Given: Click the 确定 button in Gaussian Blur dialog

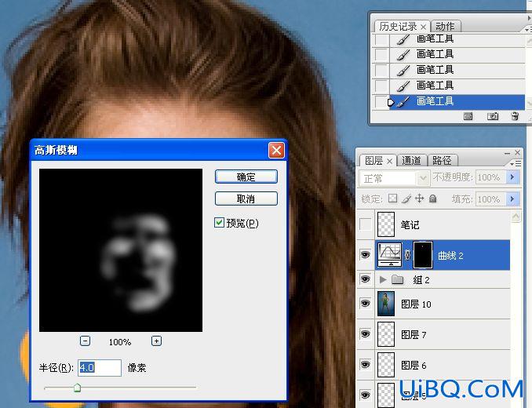Looking at the screenshot, I should (246, 177).
